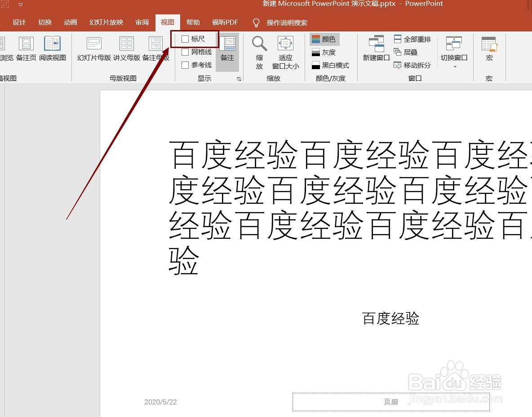Open the Transitions (切换) tab
532x417 pixels.
(x=45, y=22)
